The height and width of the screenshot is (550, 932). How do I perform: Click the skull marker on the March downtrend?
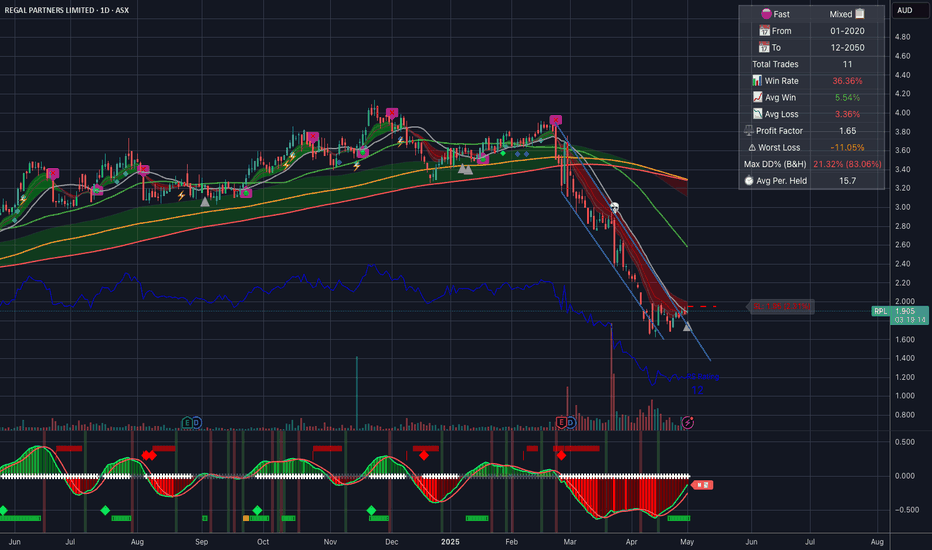point(615,208)
